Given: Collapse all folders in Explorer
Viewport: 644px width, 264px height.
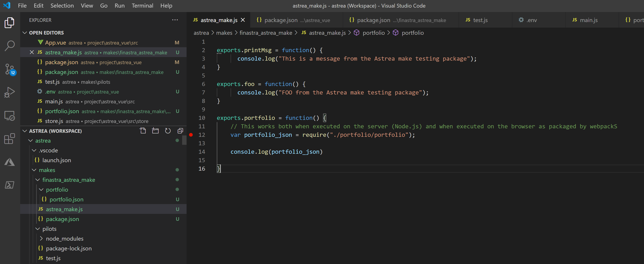Looking at the screenshot, I should tap(180, 131).
